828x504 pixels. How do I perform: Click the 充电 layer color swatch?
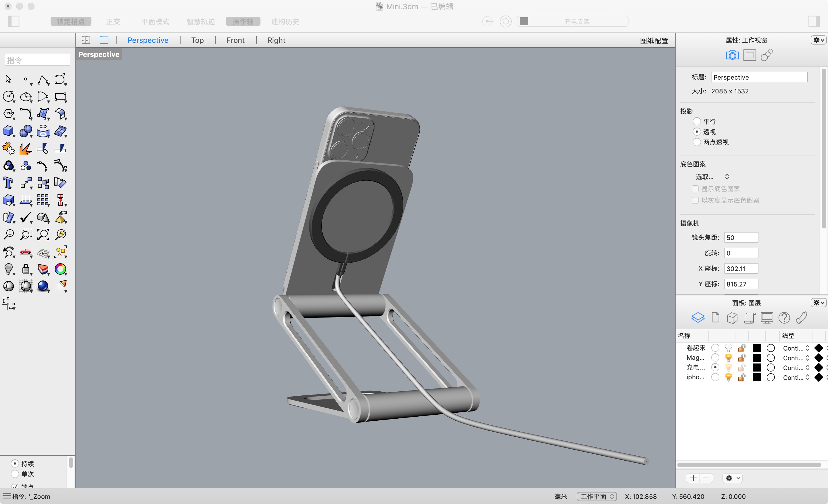click(756, 367)
